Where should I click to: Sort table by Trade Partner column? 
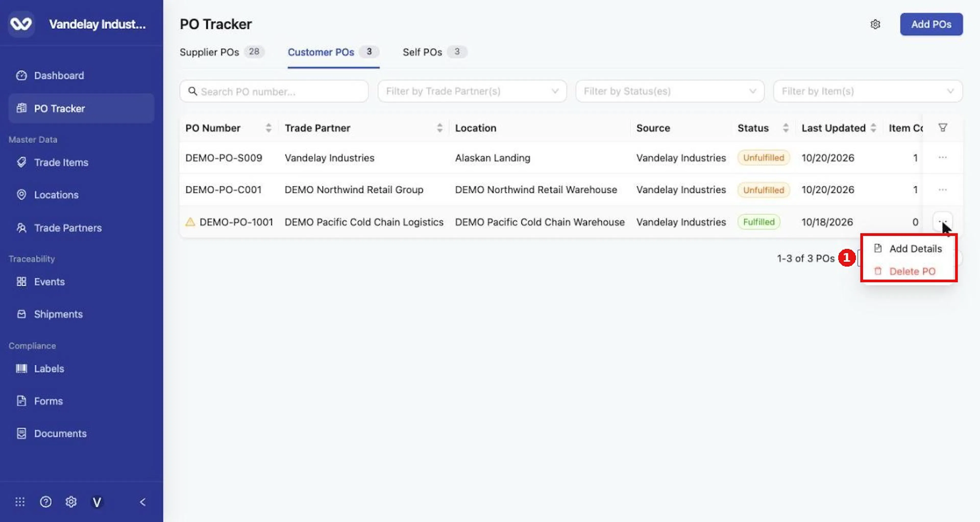pos(439,128)
